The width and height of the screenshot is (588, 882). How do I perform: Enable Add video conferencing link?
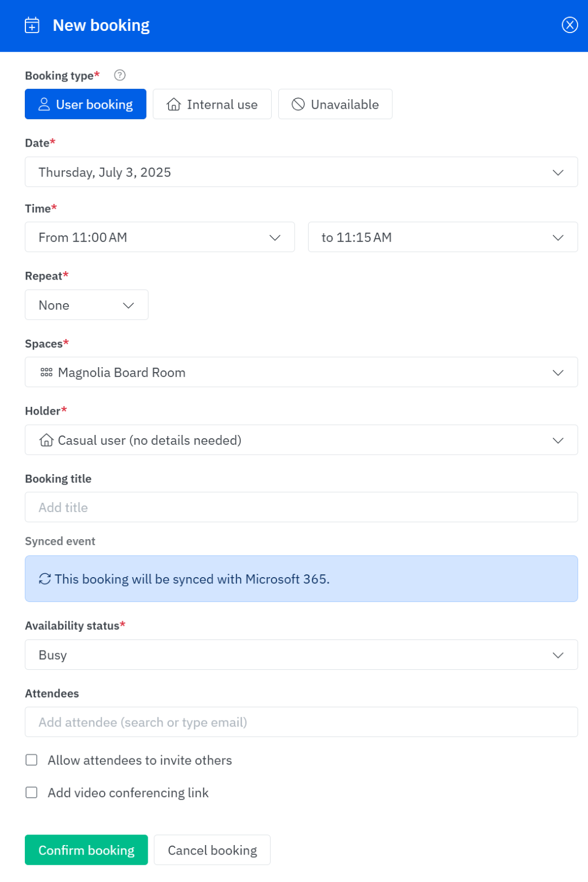coord(31,792)
